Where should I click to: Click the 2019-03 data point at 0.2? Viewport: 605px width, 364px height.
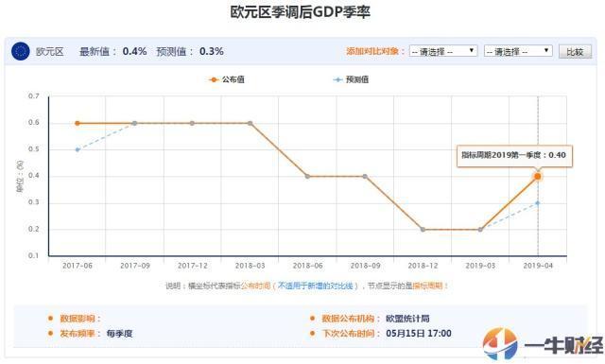coord(480,230)
